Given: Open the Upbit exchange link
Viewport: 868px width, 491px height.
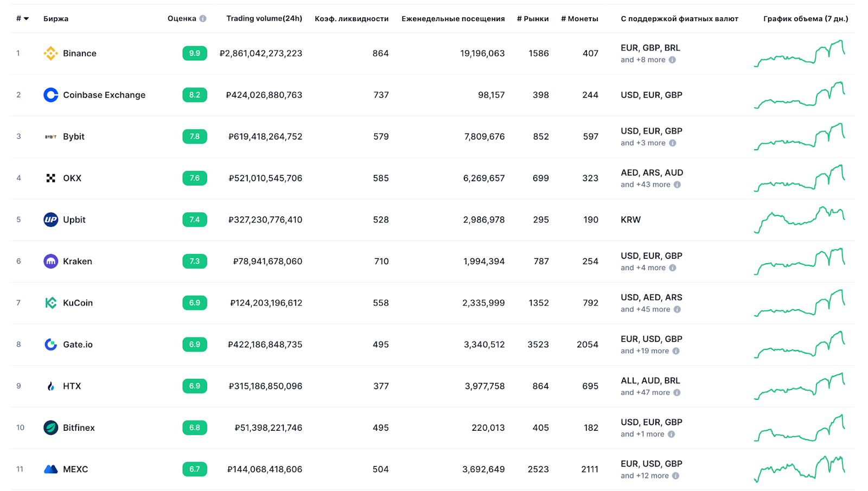Looking at the screenshot, I should (74, 220).
